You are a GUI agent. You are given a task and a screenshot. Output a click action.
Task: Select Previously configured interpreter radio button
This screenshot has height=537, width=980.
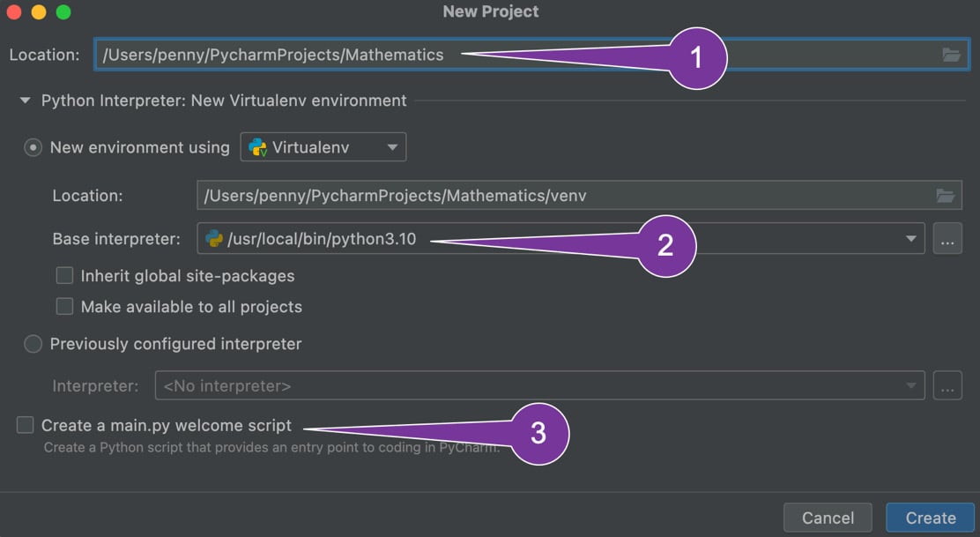pyautogui.click(x=33, y=344)
